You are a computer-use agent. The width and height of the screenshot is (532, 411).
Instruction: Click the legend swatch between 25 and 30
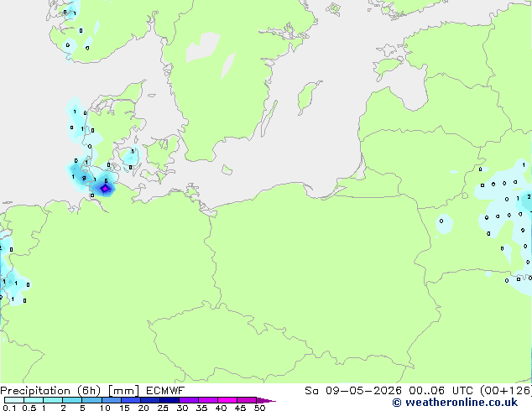pos(170,400)
